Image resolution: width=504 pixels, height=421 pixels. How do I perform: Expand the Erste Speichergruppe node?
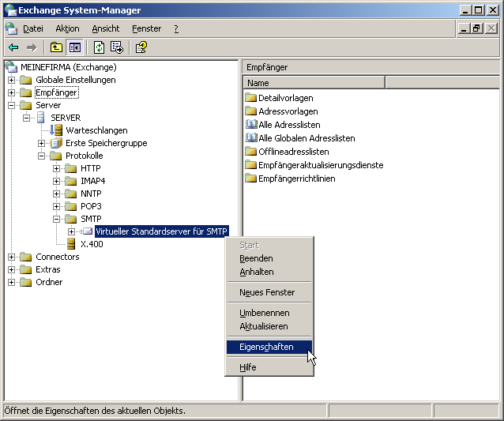coord(41,143)
